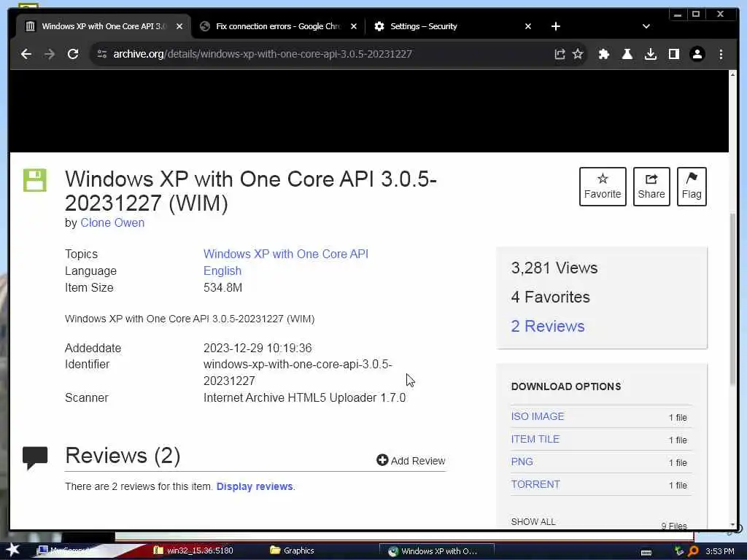The width and height of the screenshot is (747, 560).
Task: Switch to the Fix connection errors tab
Action: point(278,26)
